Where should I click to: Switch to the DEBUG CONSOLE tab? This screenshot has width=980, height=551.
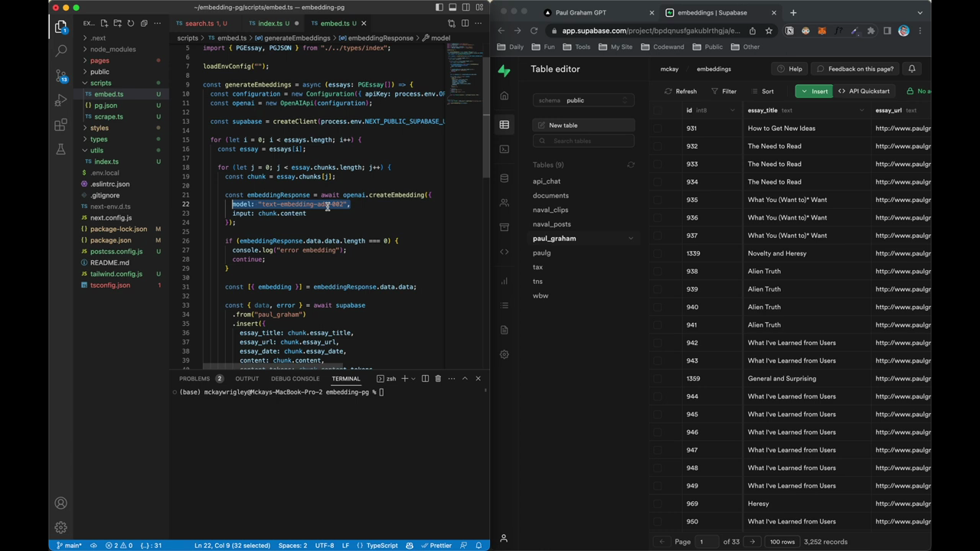point(295,379)
